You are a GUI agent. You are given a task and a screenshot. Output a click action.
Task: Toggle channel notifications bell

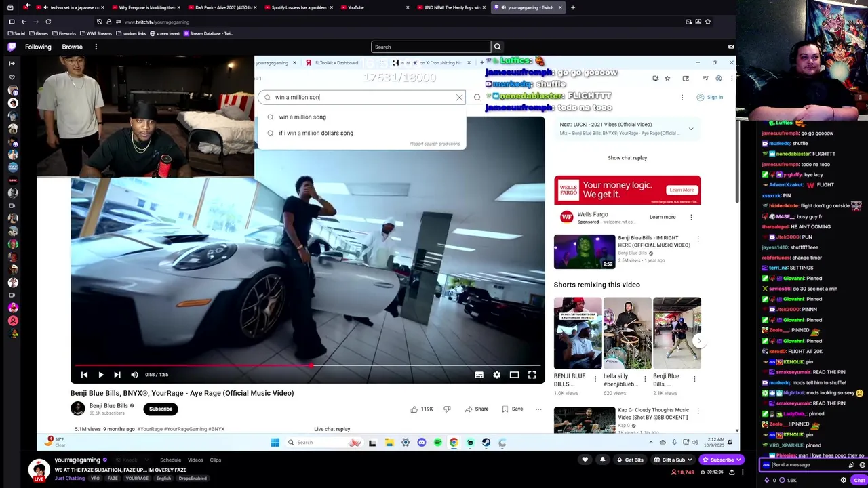pyautogui.click(x=602, y=460)
